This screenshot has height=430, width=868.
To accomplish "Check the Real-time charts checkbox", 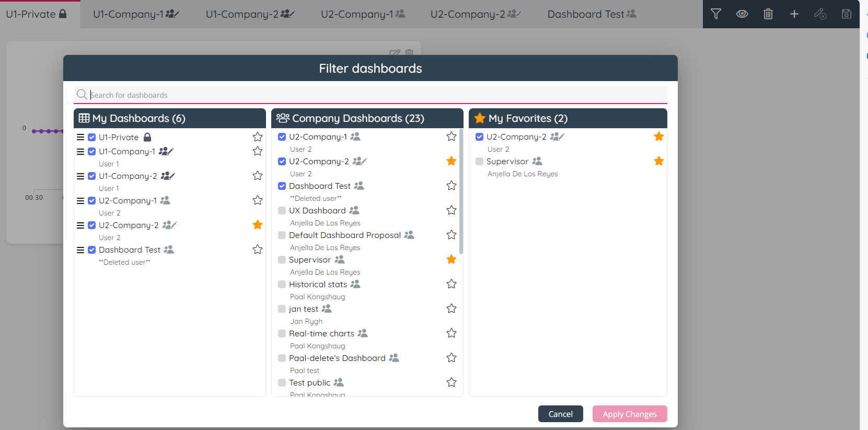I will coord(282,334).
